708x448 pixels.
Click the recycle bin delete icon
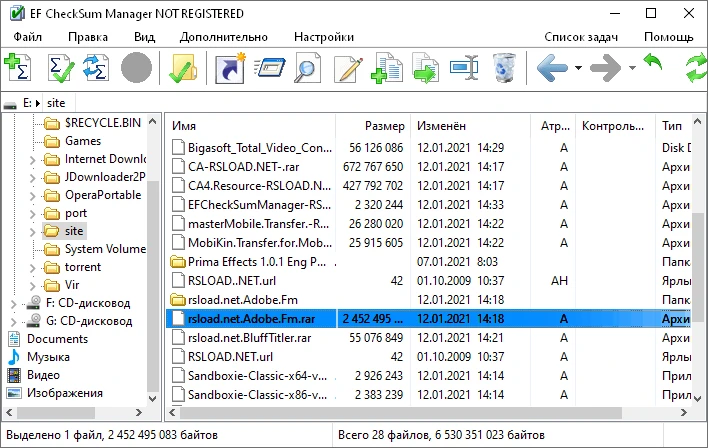(504, 68)
